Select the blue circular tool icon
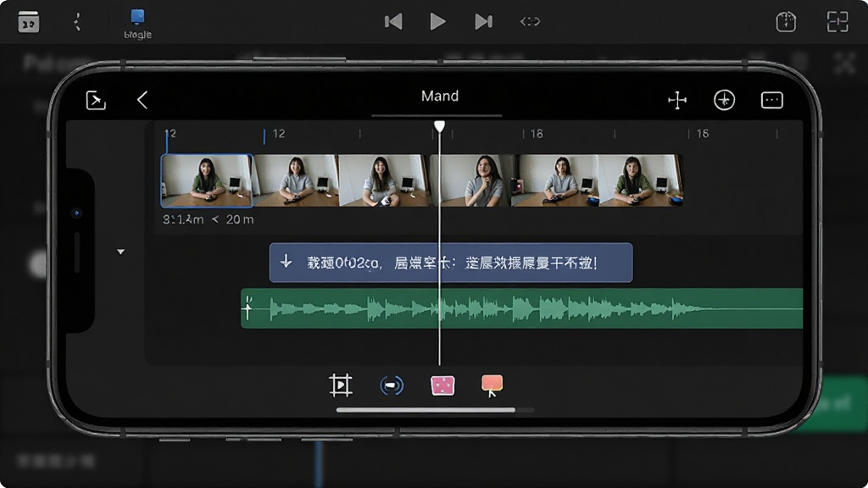The width and height of the screenshot is (868, 488). pyautogui.click(x=392, y=385)
